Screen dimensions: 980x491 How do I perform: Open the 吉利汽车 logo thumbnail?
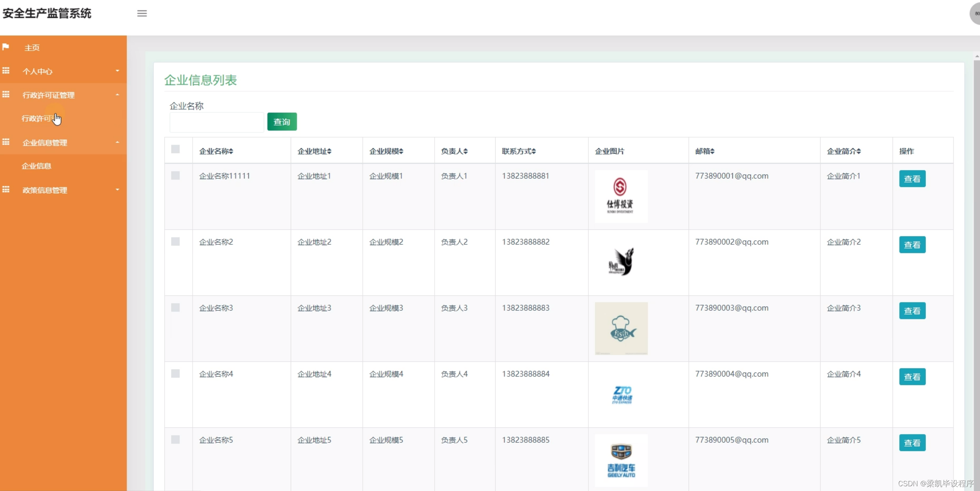pos(621,461)
